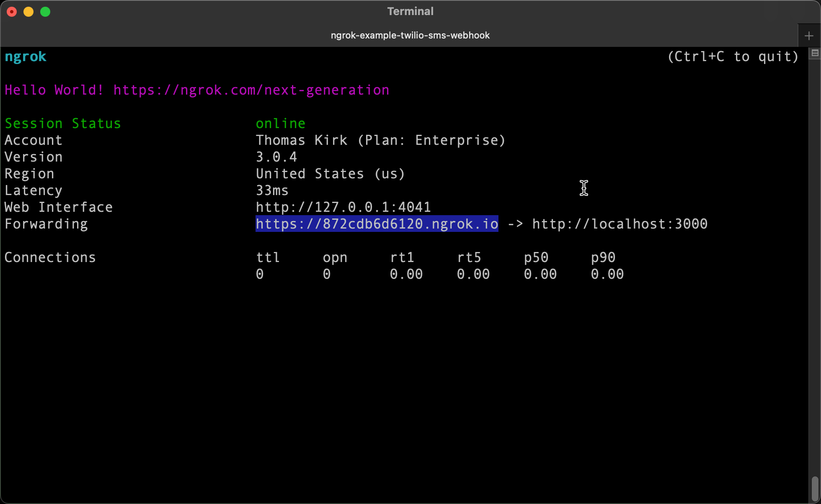Close the Terminal window with the red button
The image size is (821, 504).
point(12,12)
